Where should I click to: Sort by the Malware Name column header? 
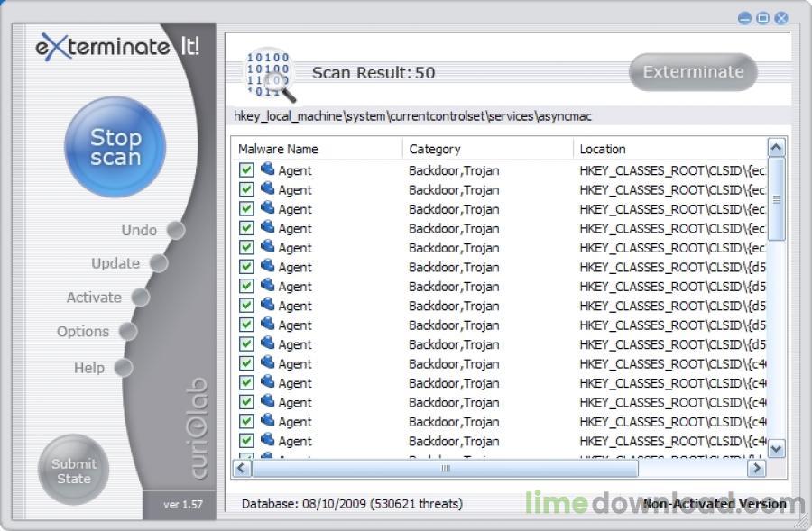click(318, 149)
